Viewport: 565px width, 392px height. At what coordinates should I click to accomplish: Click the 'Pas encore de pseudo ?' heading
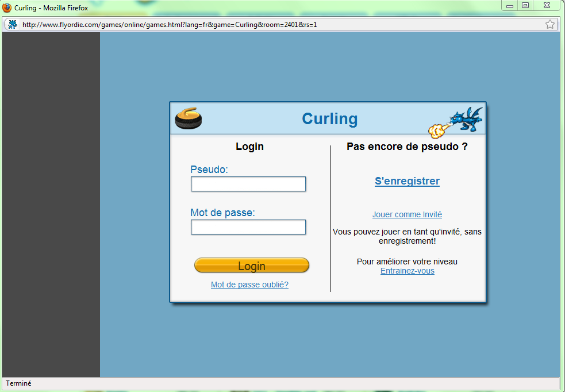point(407,146)
